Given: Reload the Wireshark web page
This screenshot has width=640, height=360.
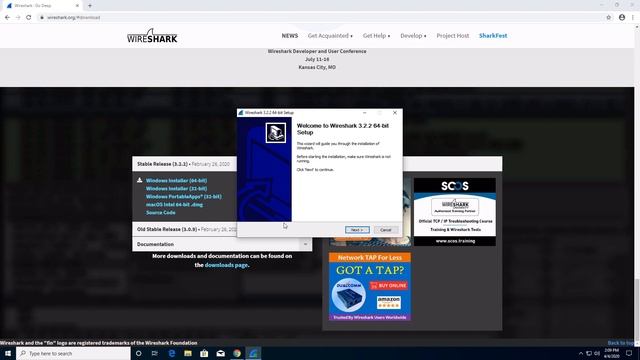Looking at the screenshot, I should tap(29, 17).
